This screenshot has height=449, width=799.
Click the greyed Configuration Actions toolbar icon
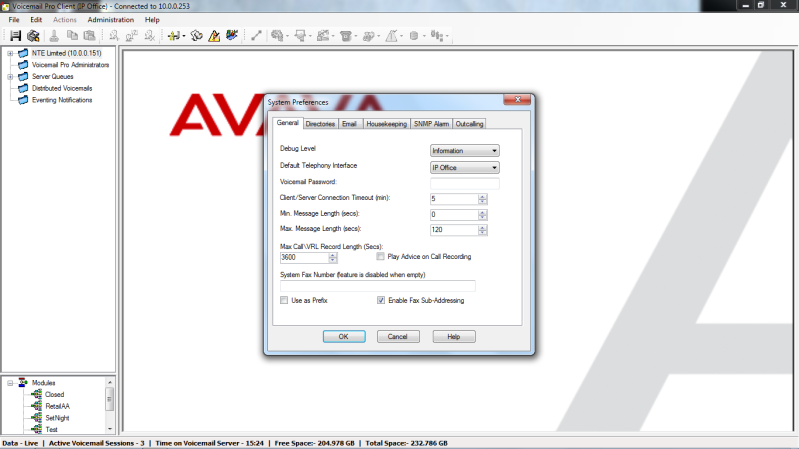(x=323, y=36)
